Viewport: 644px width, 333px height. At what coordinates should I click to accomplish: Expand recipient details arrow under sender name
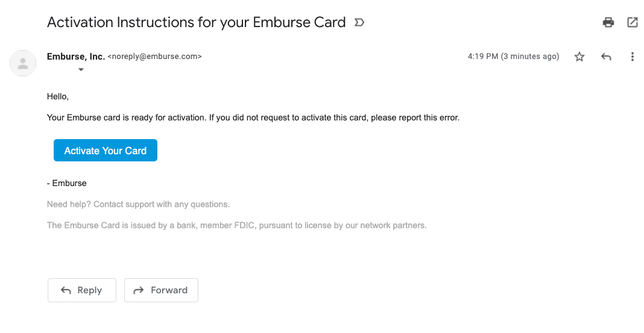pyautogui.click(x=81, y=70)
